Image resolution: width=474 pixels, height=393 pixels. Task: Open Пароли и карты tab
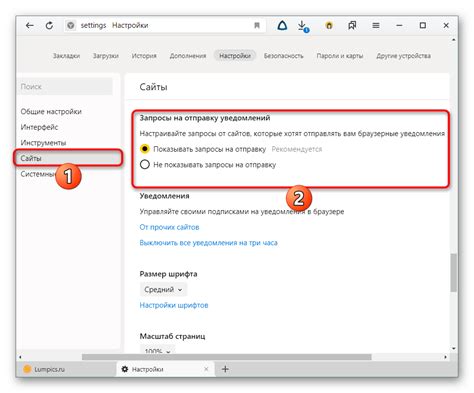coord(340,56)
